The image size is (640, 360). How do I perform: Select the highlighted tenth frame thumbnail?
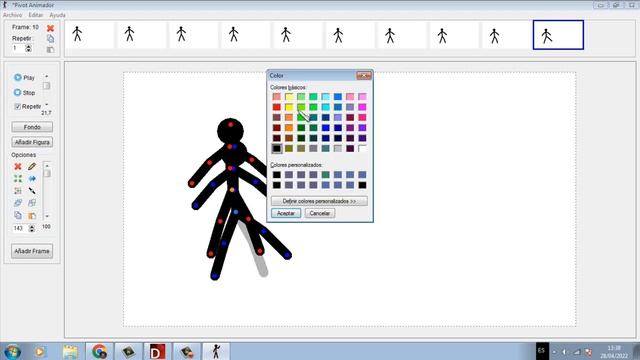(558, 35)
